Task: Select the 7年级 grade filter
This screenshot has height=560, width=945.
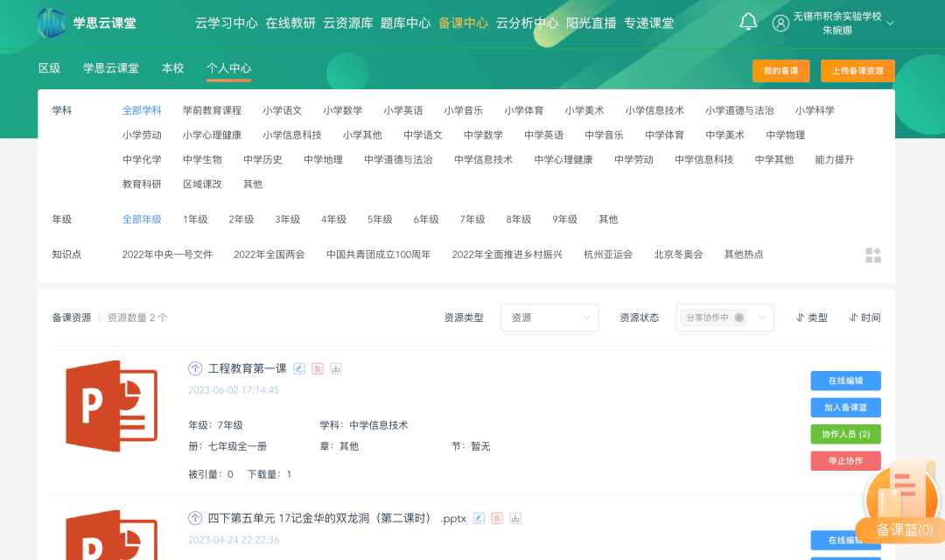Action: tap(472, 220)
